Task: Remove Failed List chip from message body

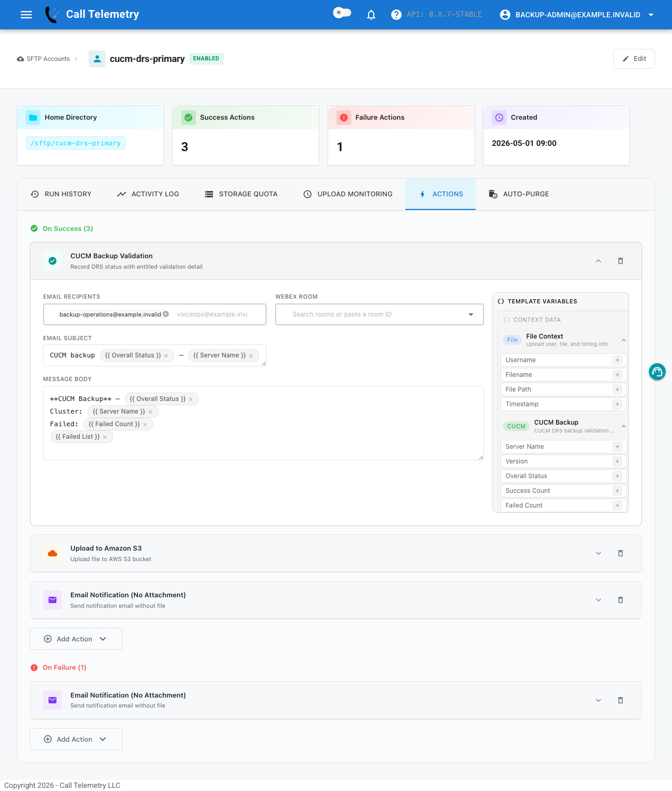Action: click(x=105, y=437)
